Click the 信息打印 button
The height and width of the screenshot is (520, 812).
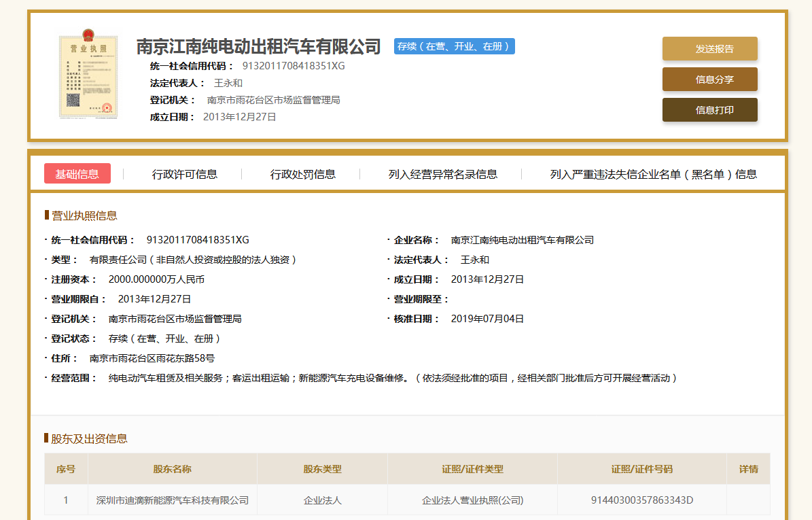(x=709, y=110)
